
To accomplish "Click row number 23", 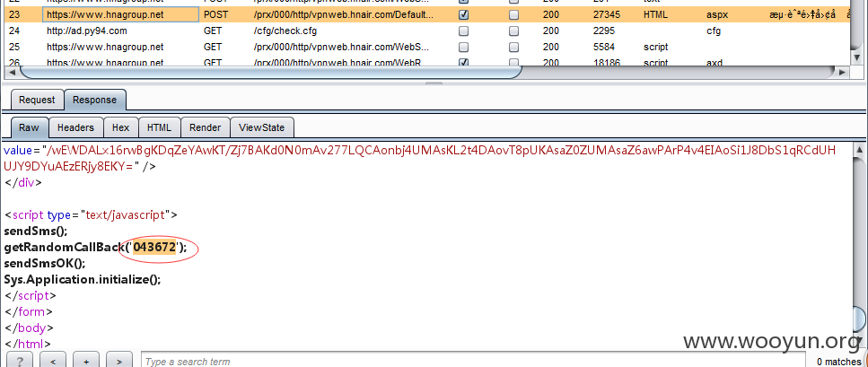I will (x=14, y=15).
